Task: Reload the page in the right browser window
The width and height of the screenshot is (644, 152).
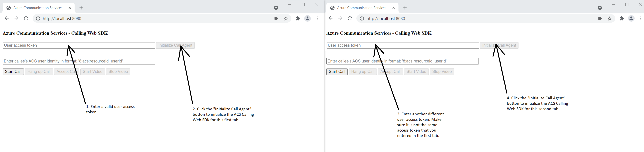Action: coord(350,18)
